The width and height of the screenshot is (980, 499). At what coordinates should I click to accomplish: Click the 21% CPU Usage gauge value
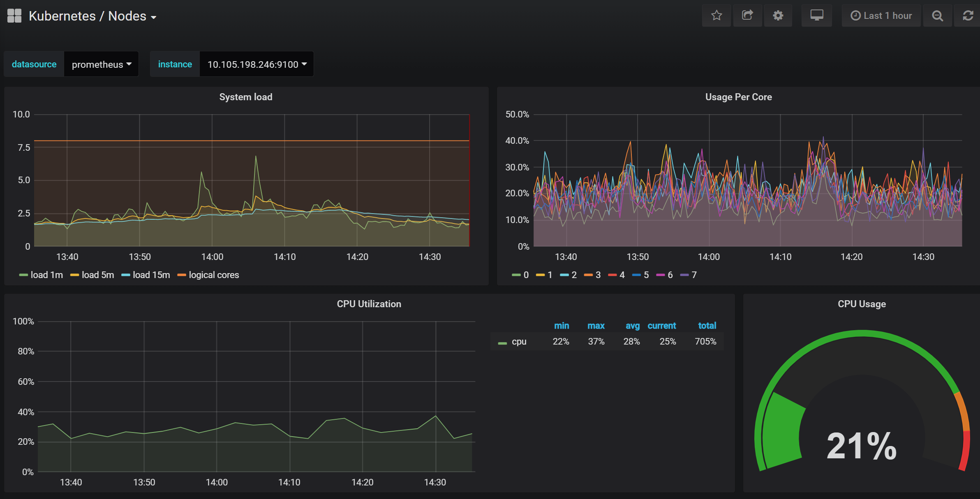pos(862,446)
